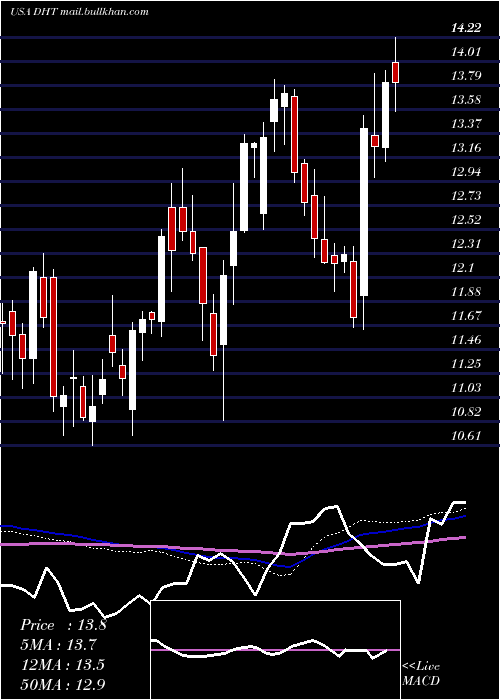Click the '<<Live MACD' label
The height and width of the screenshot is (700, 500).
pos(421,674)
